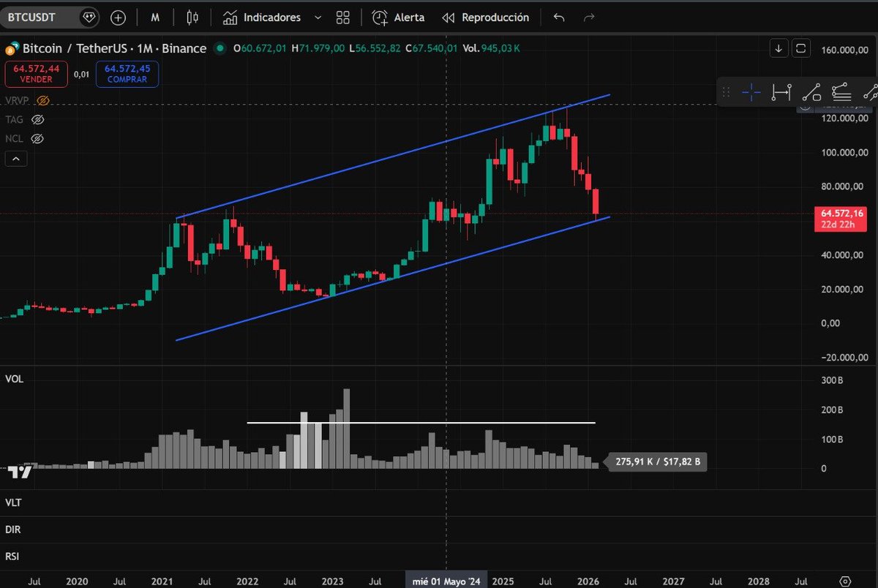Click the VLT pane label
This screenshot has width=878, height=588.
pos(12,502)
